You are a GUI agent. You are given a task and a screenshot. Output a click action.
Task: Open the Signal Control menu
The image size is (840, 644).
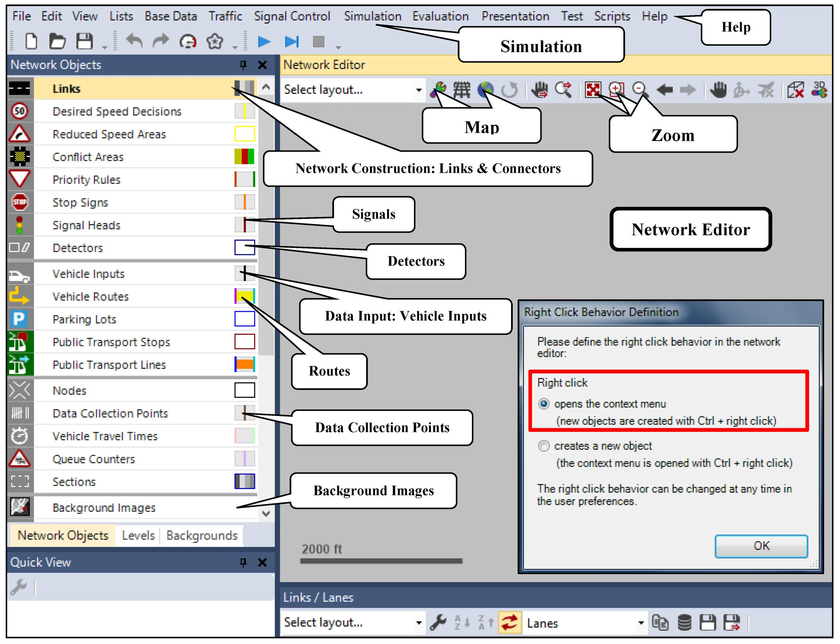coord(292,16)
